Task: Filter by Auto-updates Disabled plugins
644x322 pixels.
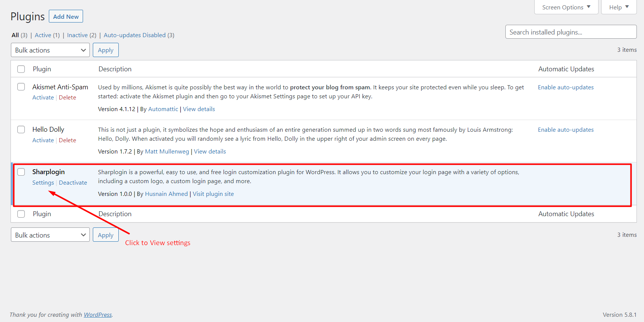Action: click(135, 35)
